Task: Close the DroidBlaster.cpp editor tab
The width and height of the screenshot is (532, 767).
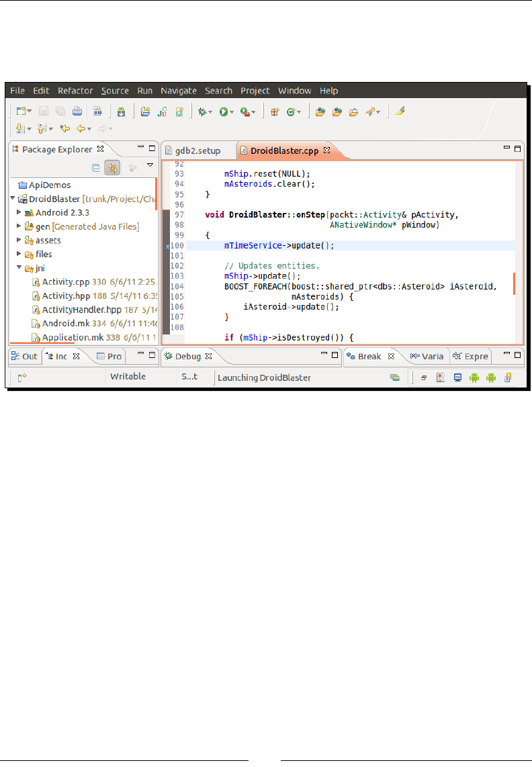Action: pyautogui.click(x=327, y=150)
